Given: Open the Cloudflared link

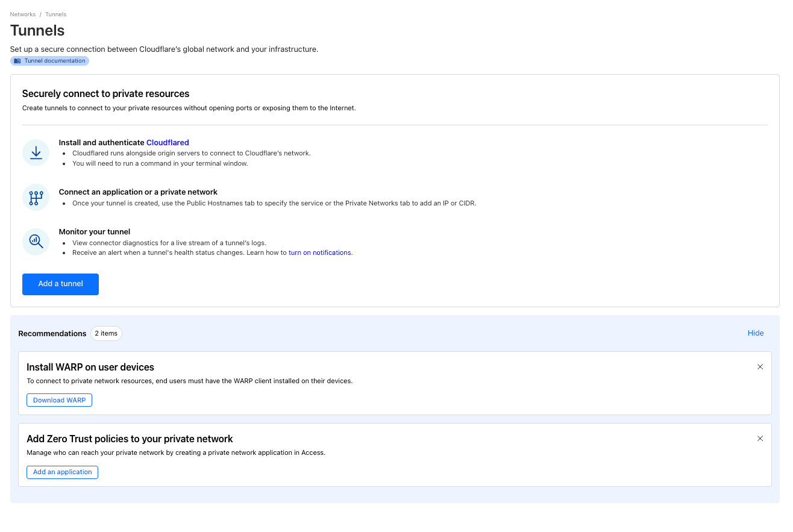Looking at the screenshot, I should click(168, 143).
